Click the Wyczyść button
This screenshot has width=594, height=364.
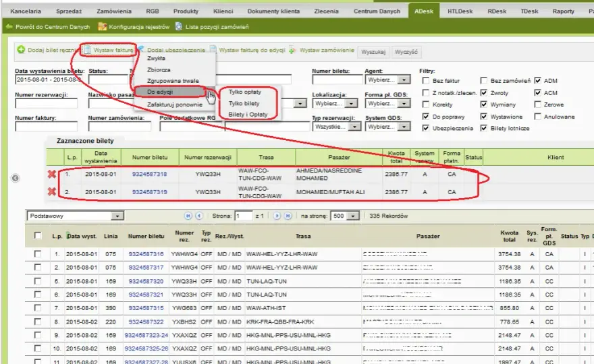[x=406, y=52]
